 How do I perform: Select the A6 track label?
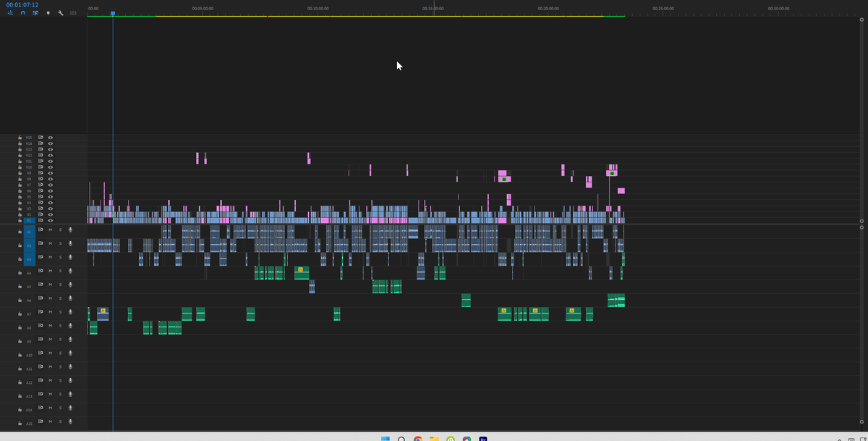click(29, 300)
